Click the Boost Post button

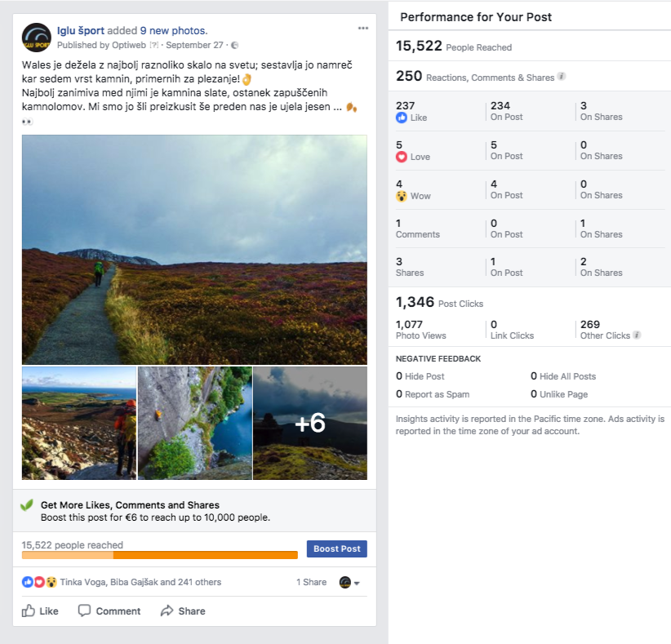pyautogui.click(x=337, y=549)
